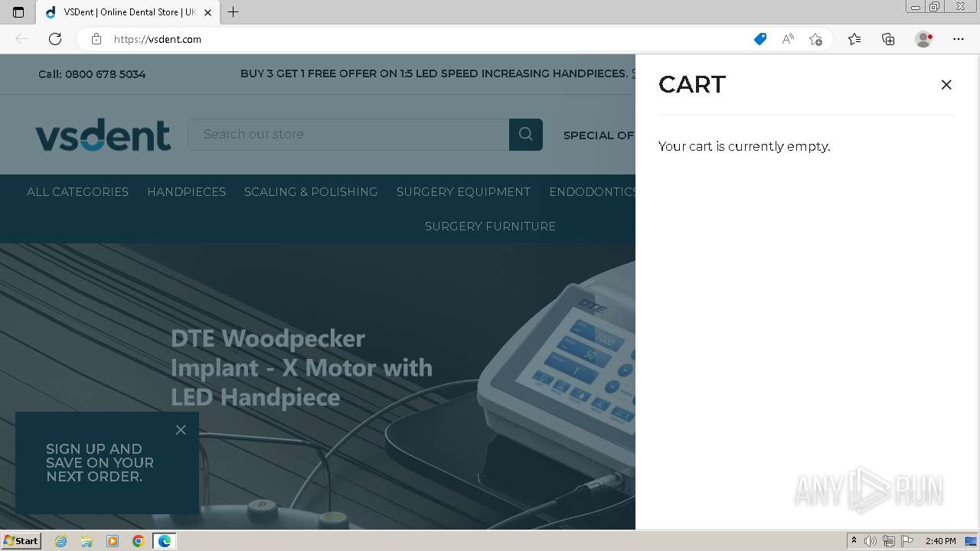
Task: Open SURGERY EQUIPMENT menu
Action: tap(463, 192)
